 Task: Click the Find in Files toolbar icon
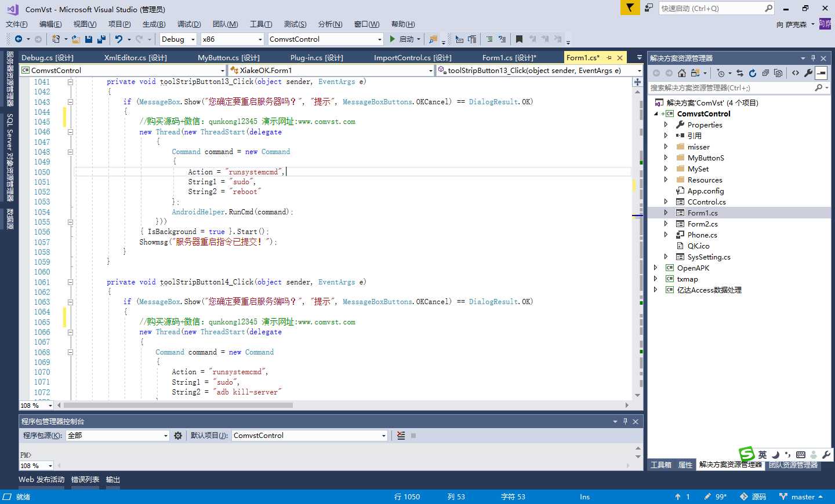coord(433,39)
